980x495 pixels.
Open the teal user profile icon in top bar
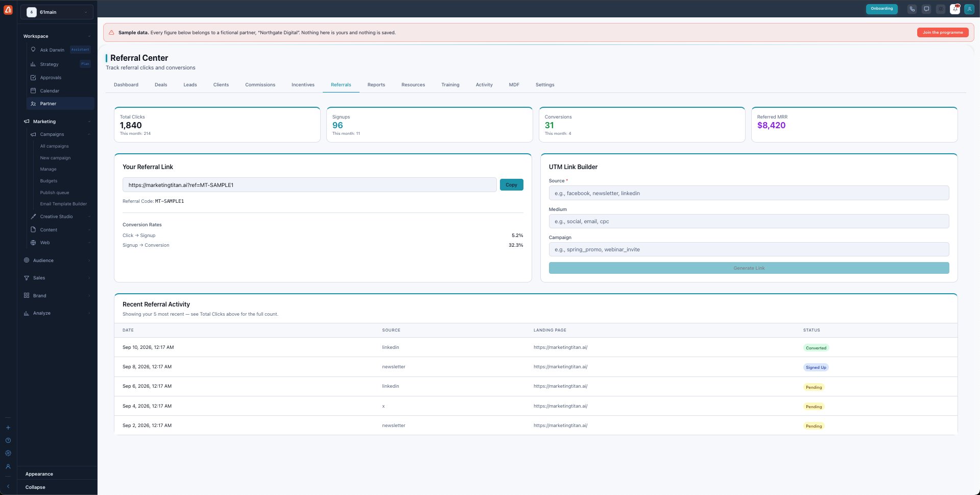tap(969, 9)
